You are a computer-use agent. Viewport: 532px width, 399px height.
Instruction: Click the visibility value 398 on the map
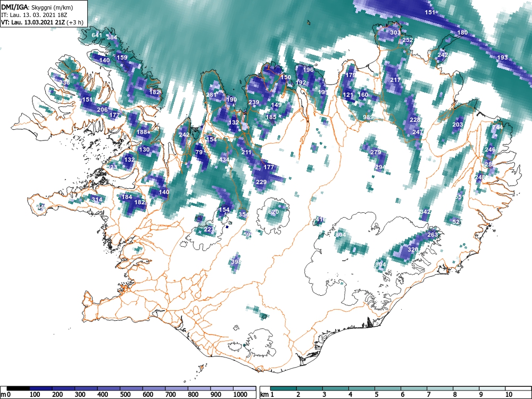(236, 262)
